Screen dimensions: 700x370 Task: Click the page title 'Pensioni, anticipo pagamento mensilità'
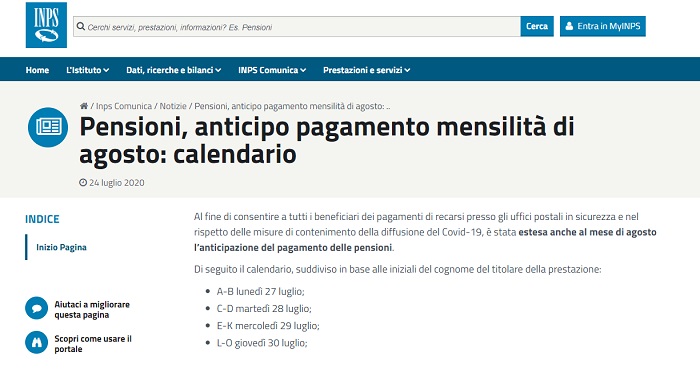[x=327, y=140]
